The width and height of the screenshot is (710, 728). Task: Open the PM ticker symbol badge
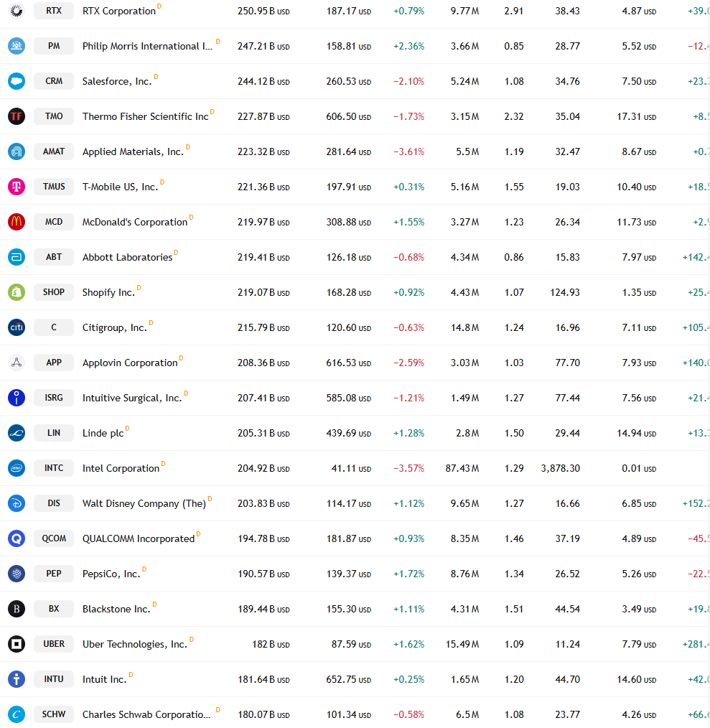54,46
